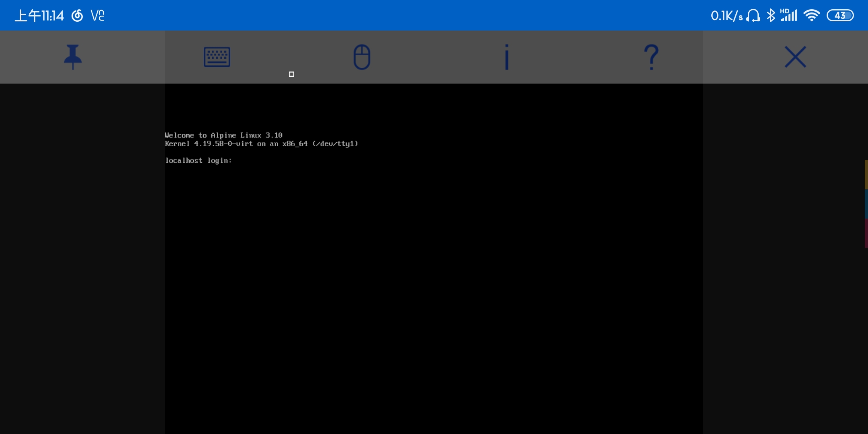Tap the Bluetooth status icon

[770, 16]
